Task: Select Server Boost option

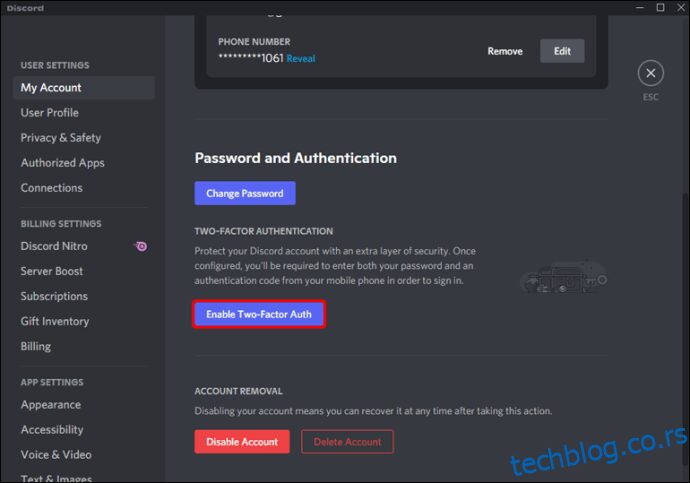Action: (84, 271)
